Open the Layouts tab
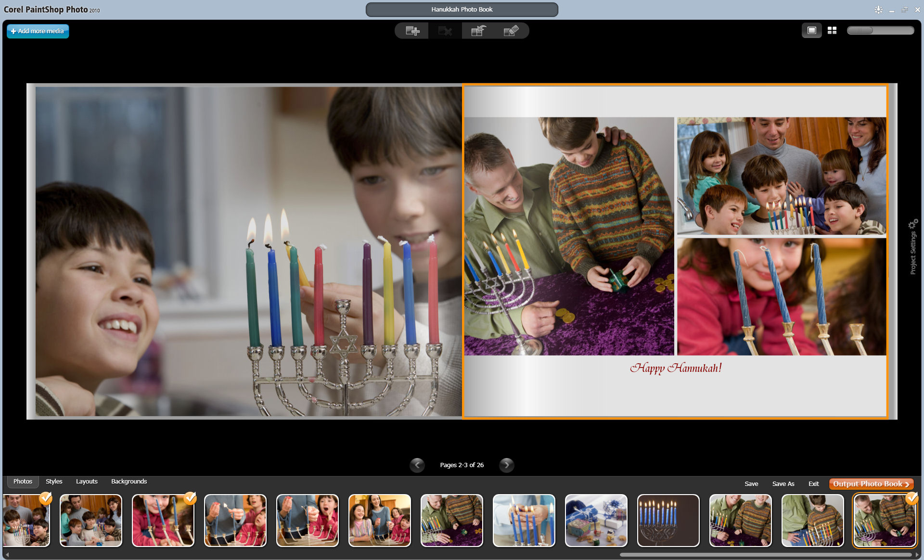The width and height of the screenshot is (924, 560). click(x=87, y=482)
